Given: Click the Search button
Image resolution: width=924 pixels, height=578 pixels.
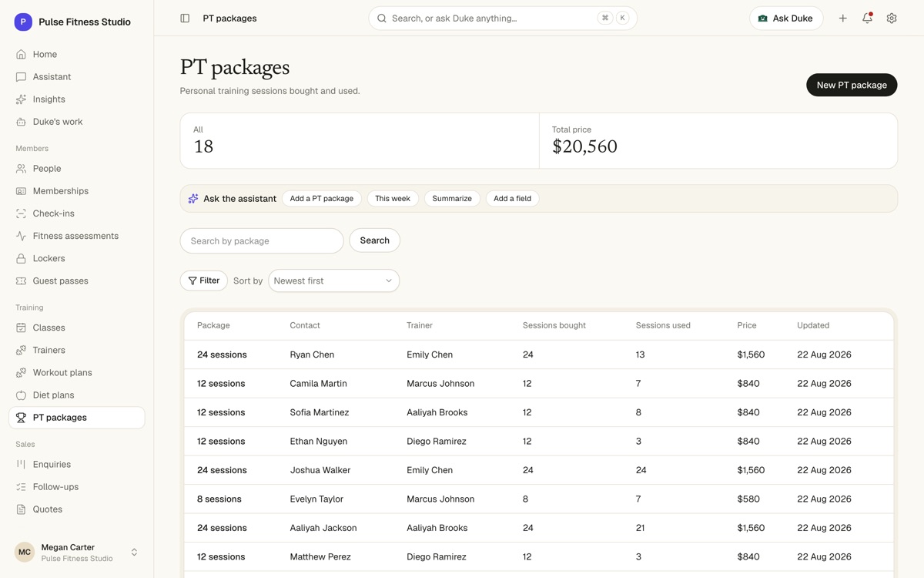Looking at the screenshot, I should coord(374,240).
